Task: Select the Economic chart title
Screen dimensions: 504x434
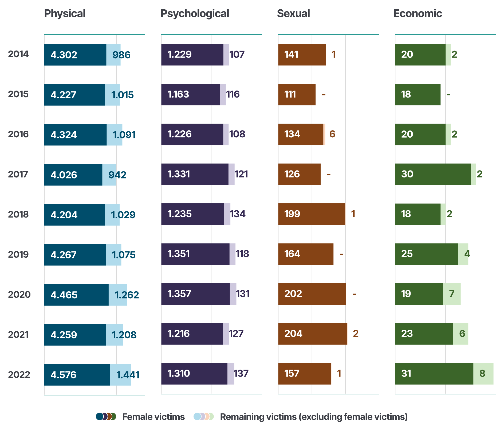Action: (x=418, y=14)
